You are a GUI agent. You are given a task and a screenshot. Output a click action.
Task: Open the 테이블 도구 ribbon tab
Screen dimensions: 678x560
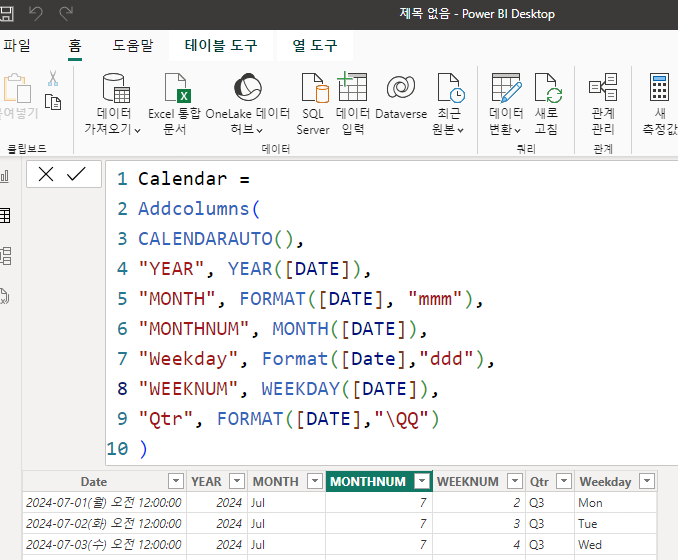tap(220, 45)
